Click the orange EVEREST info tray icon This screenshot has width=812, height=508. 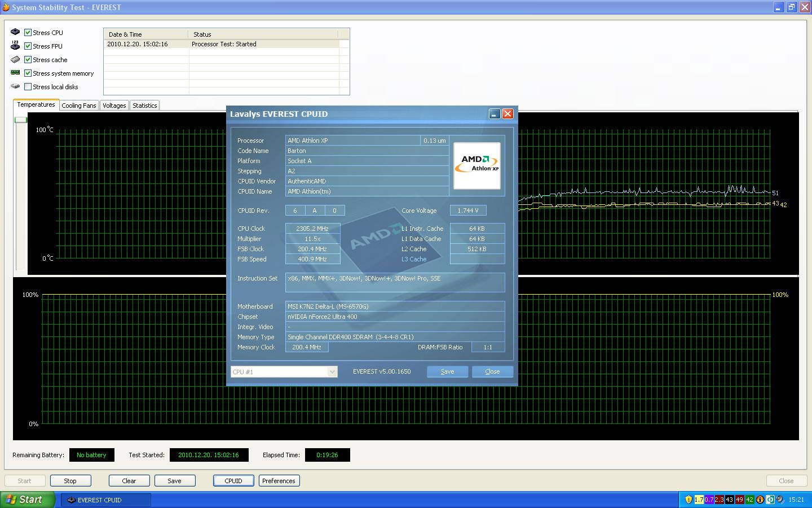click(760, 500)
